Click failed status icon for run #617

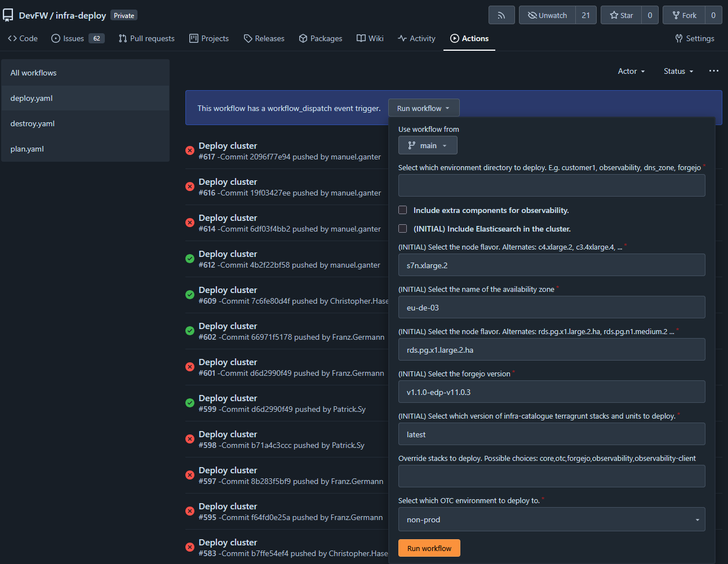coord(190,150)
